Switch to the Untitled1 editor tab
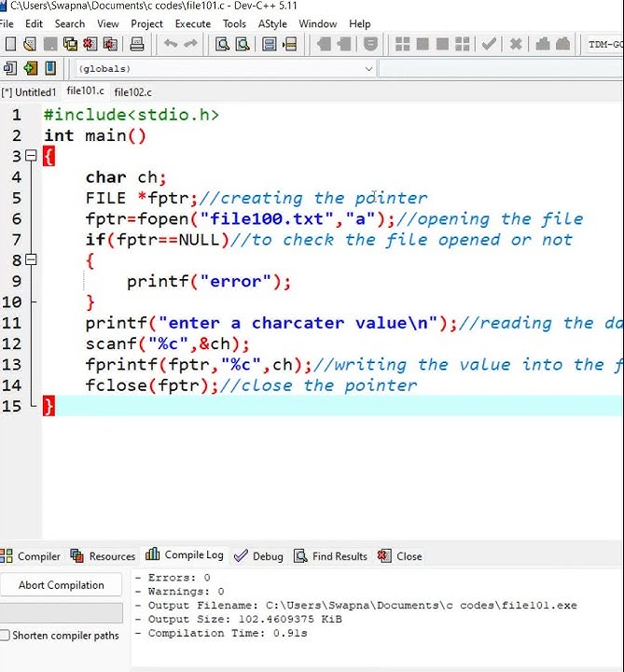The image size is (624, 672). click(29, 92)
